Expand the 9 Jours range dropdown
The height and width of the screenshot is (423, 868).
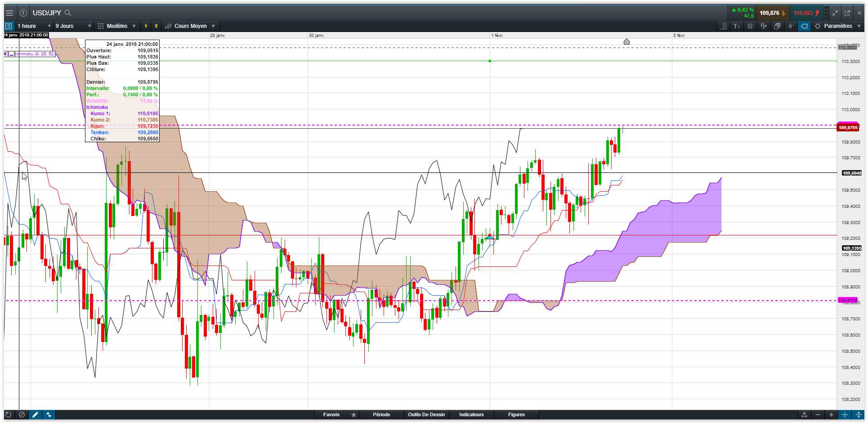(x=73, y=26)
